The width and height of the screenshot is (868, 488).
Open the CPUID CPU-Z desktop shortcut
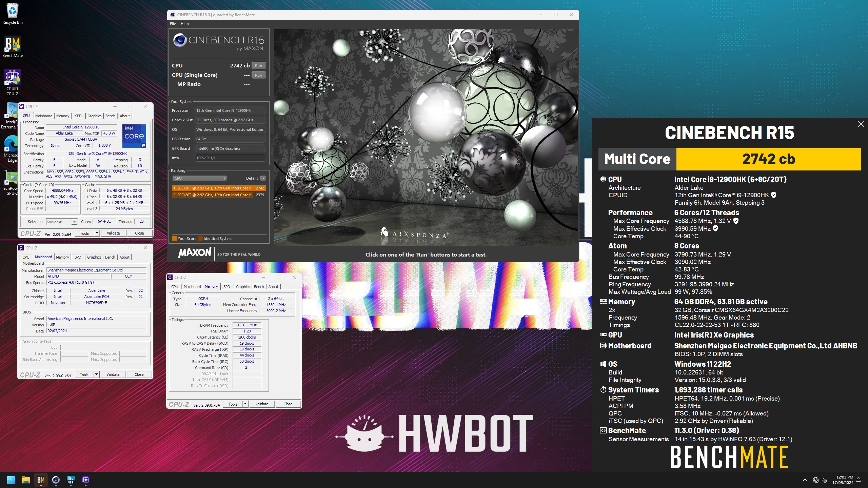(13, 82)
